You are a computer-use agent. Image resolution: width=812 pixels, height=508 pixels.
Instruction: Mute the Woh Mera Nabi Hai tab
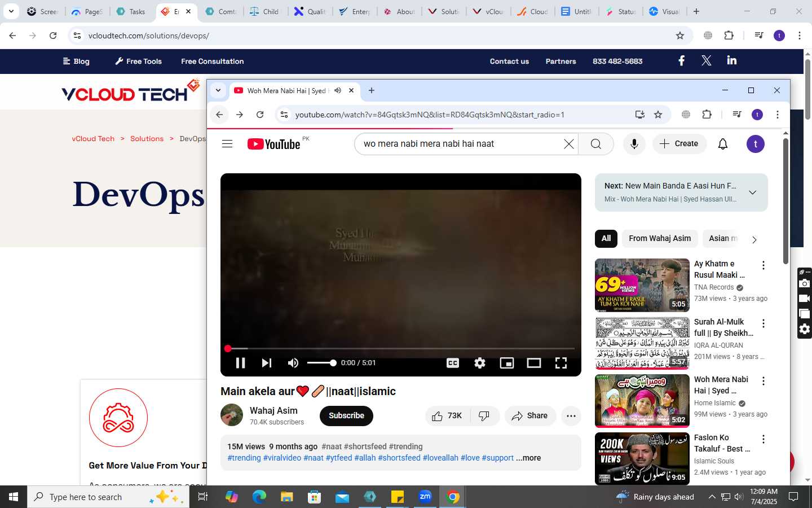point(338,90)
